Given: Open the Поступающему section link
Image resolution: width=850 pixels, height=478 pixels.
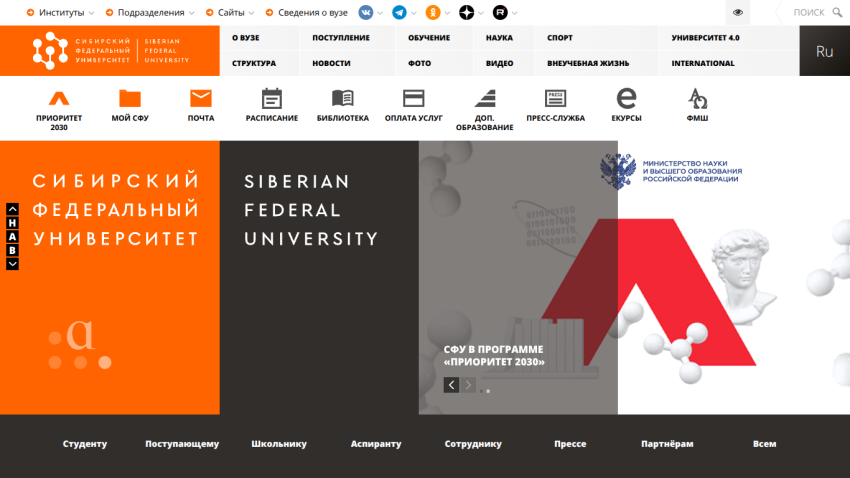Looking at the screenshot, I should pyautogui.click(x=182, y=444).
